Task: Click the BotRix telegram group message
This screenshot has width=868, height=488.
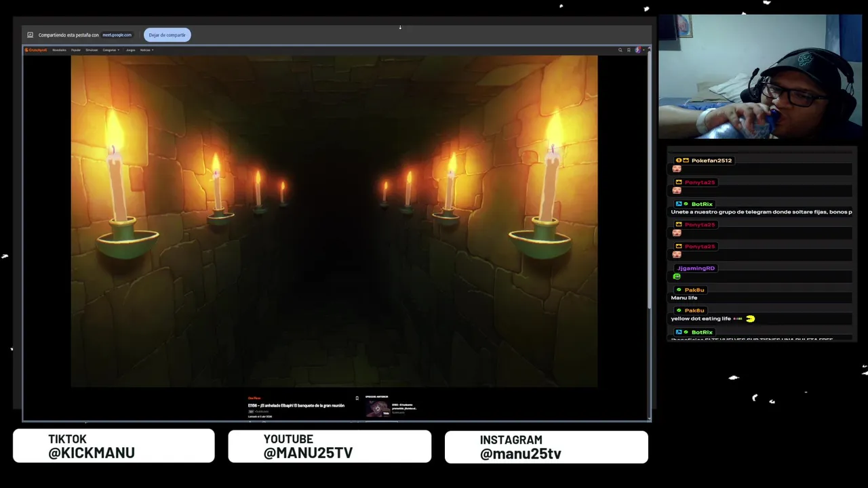Action: click(x=761, y=212)
